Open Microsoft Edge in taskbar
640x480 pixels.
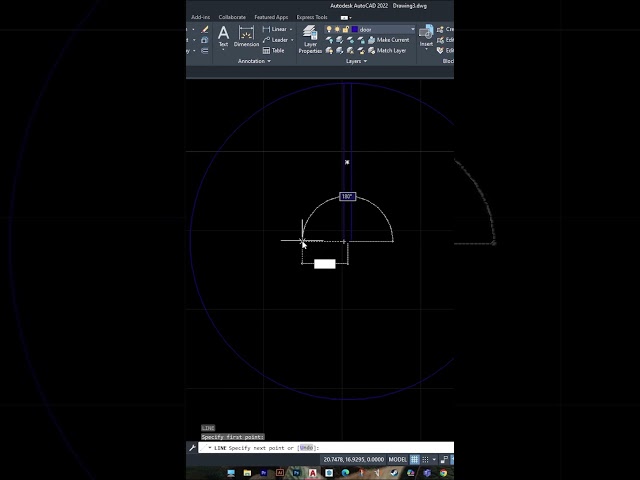(345, 473)
